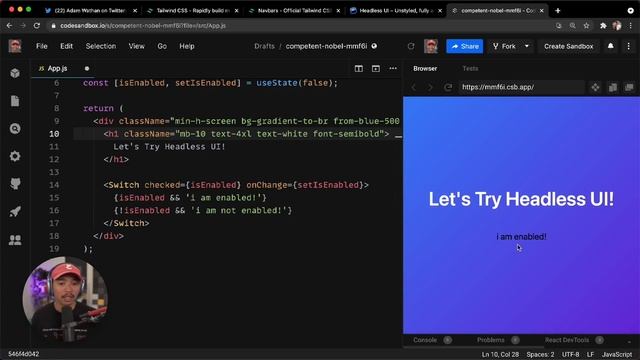The width and height of the screenshot is (640, 360).
Task: Open the React DevTools panel
Action: coord(567,340)
